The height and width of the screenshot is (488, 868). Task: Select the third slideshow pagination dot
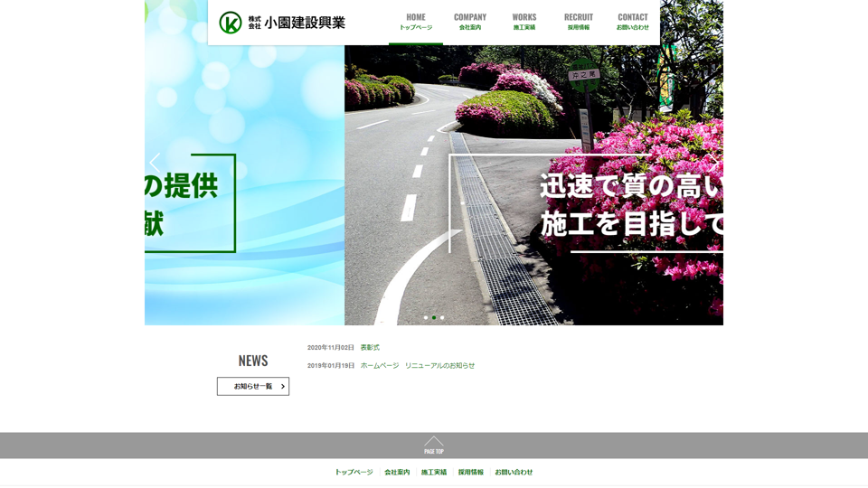tap(442, 318)
